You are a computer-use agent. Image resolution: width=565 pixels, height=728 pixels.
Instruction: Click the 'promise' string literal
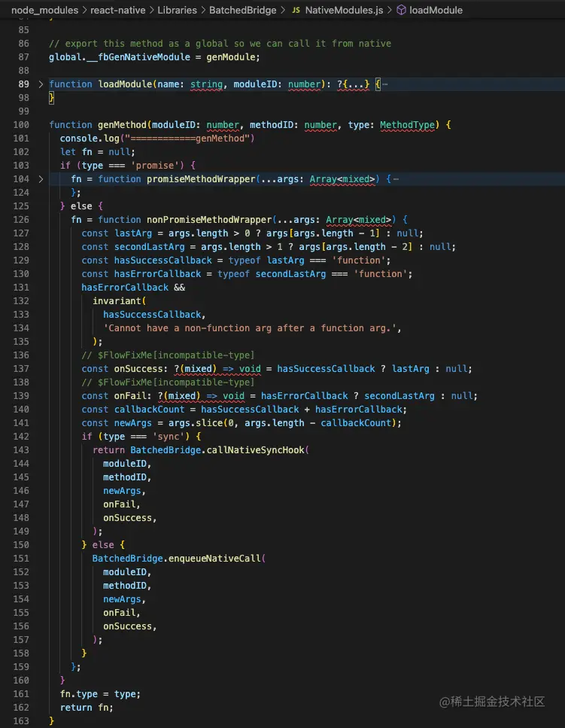(154, 166)
